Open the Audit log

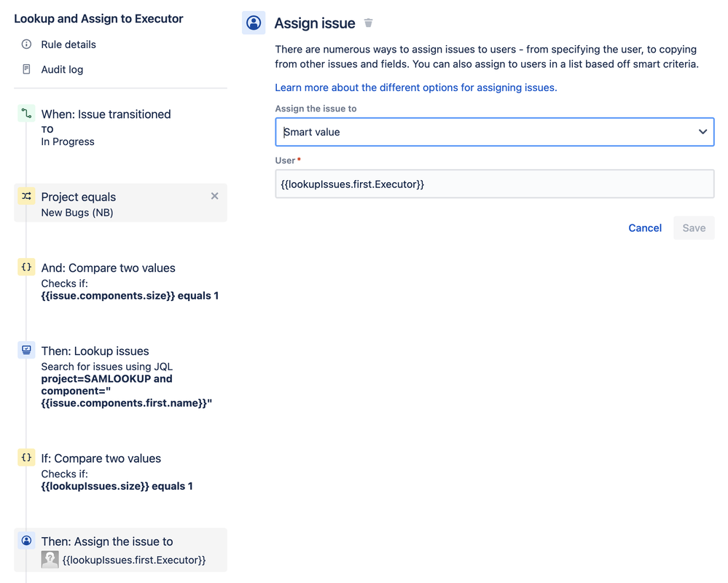(62, 70)
